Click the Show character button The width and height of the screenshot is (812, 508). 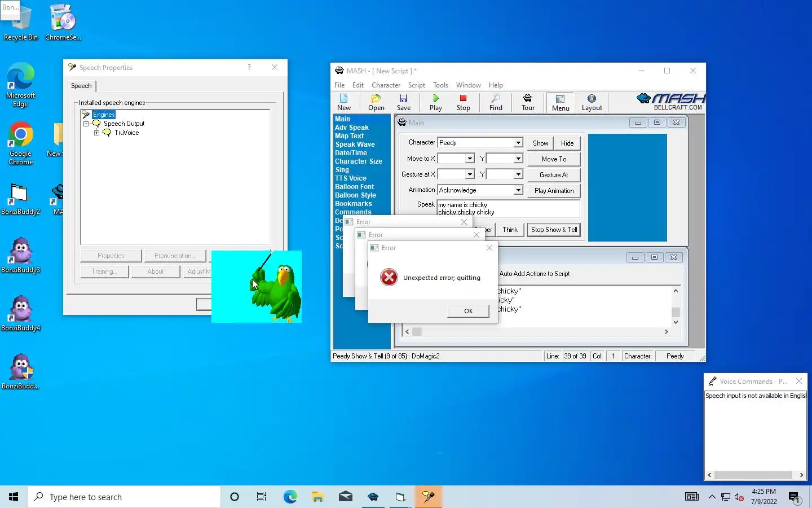[x=540, y=143]
